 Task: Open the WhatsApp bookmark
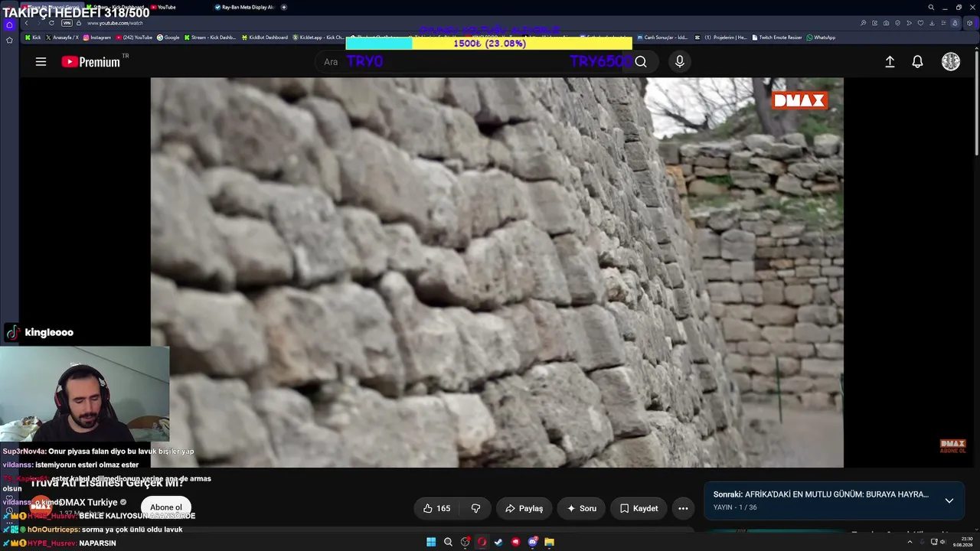pos(821,37)
